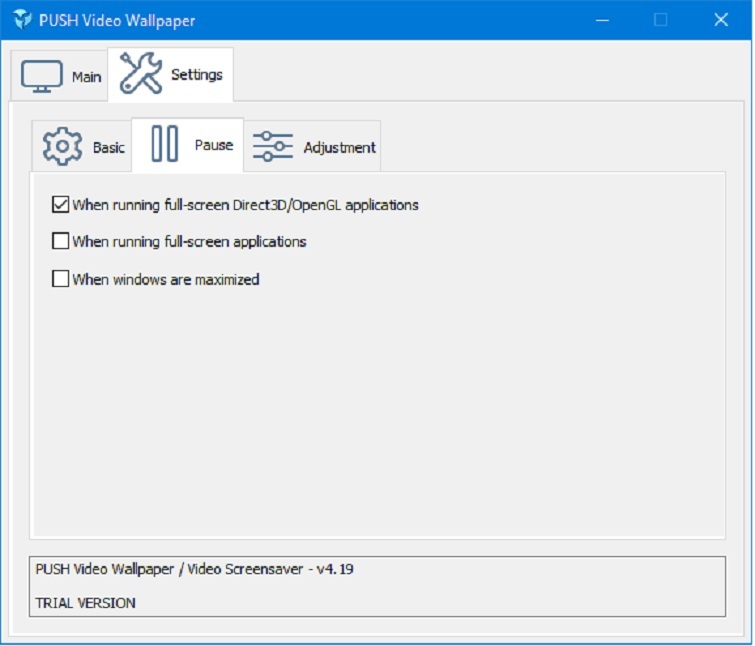This screenshot has width=755, height=646.
Task: Click the 'PUSH Video Wallpaper' title bar text
Action: coord(118,21)
